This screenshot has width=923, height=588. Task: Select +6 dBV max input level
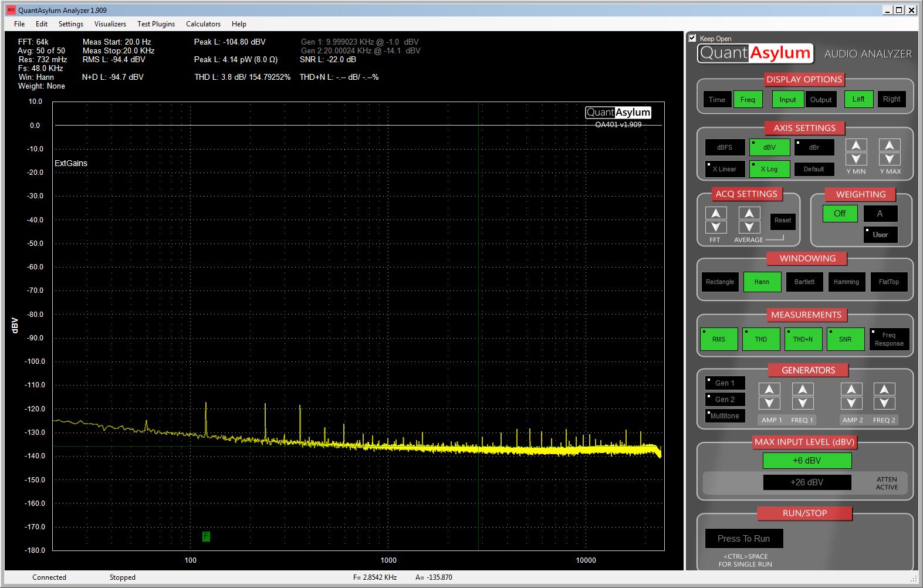click(807, 461)
